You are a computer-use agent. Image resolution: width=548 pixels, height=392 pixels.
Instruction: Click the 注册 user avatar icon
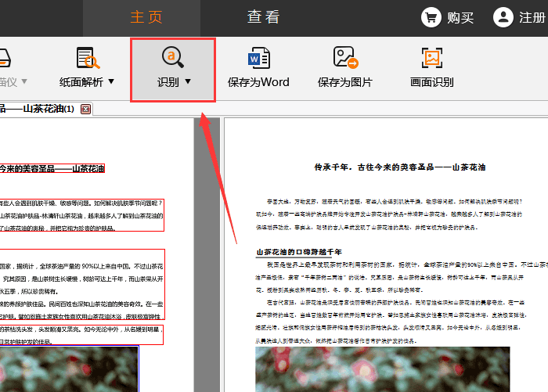(503, 17)
